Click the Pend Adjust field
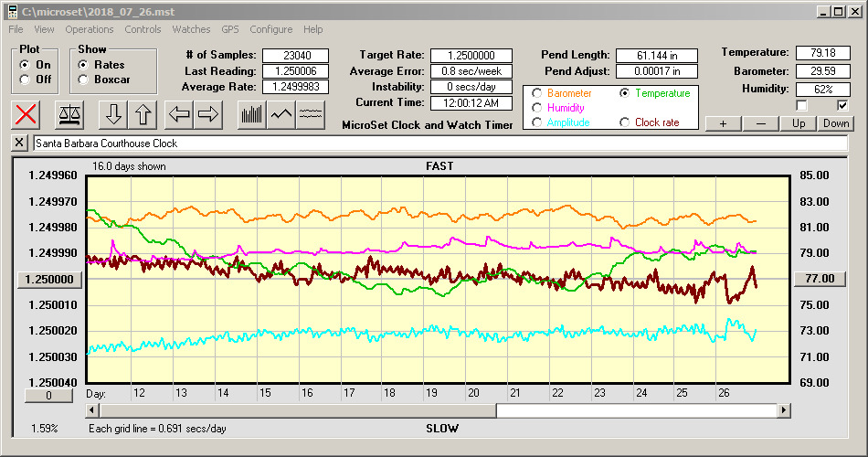Viewport: 868px width, 457px height. click(657, 71)
